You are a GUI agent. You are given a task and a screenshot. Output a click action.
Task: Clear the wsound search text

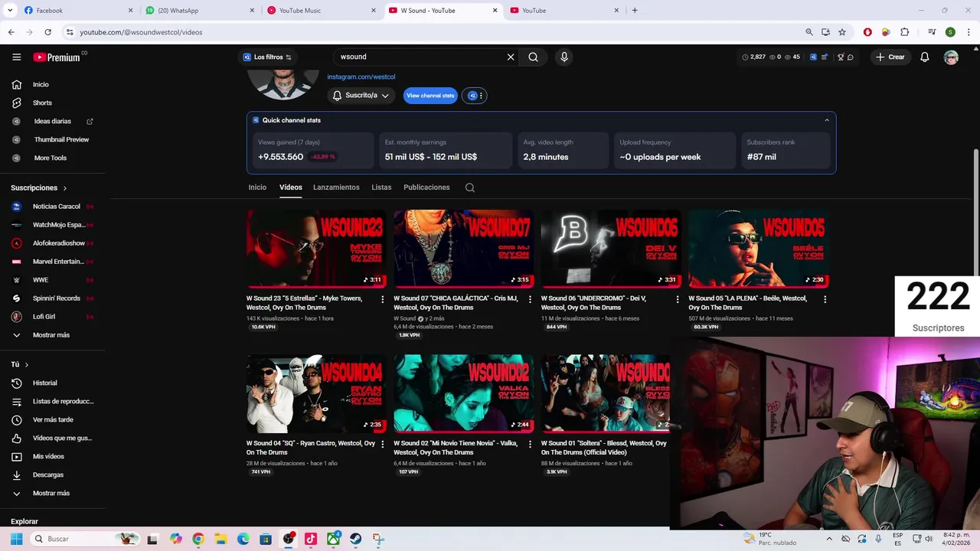coord(511,57)
